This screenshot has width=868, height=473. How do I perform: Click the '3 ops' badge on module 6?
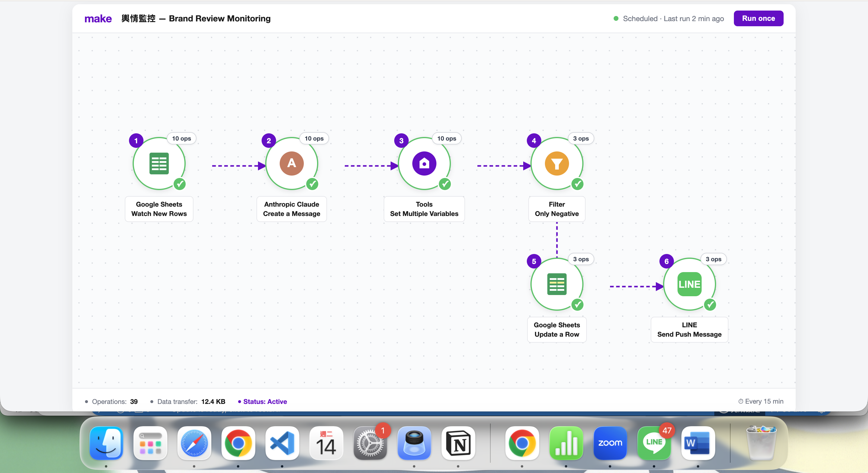(714, 259)
